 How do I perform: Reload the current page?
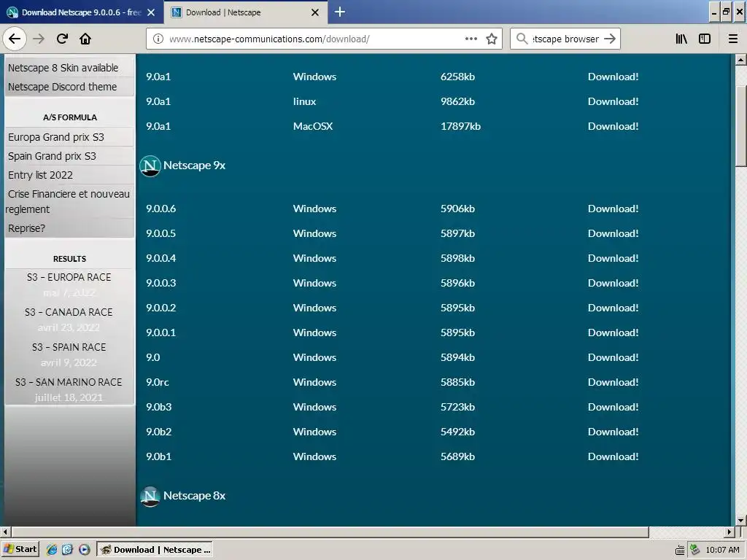[x=62, y=39]
